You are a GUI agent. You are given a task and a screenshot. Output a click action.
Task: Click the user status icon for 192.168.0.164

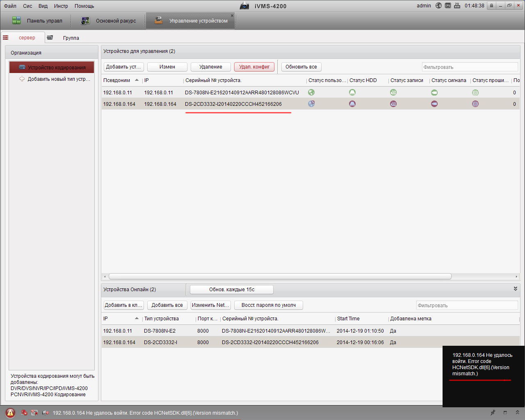311,104
